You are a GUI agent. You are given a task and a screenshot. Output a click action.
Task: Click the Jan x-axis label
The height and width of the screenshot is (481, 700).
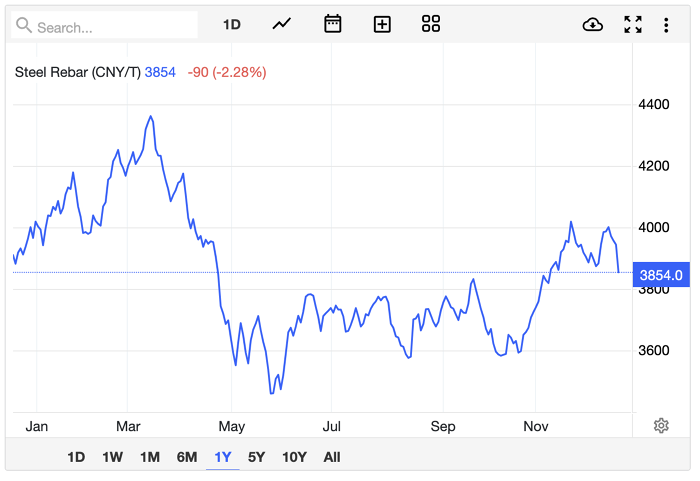pos(37,427)
